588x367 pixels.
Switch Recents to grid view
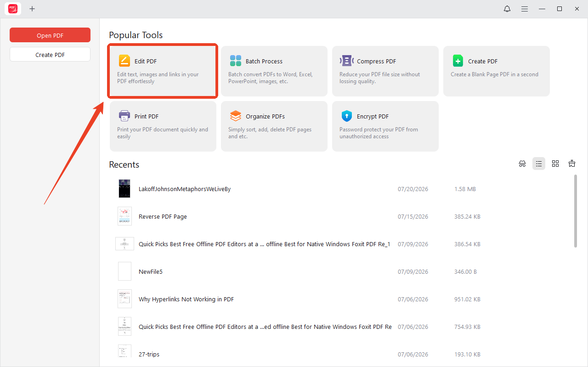tap(555, 164)
